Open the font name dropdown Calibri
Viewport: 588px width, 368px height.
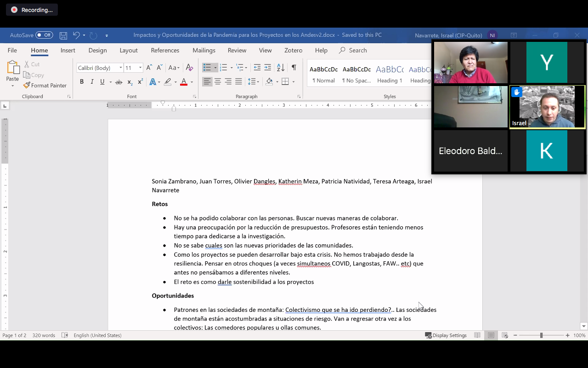tap(121, 68)
